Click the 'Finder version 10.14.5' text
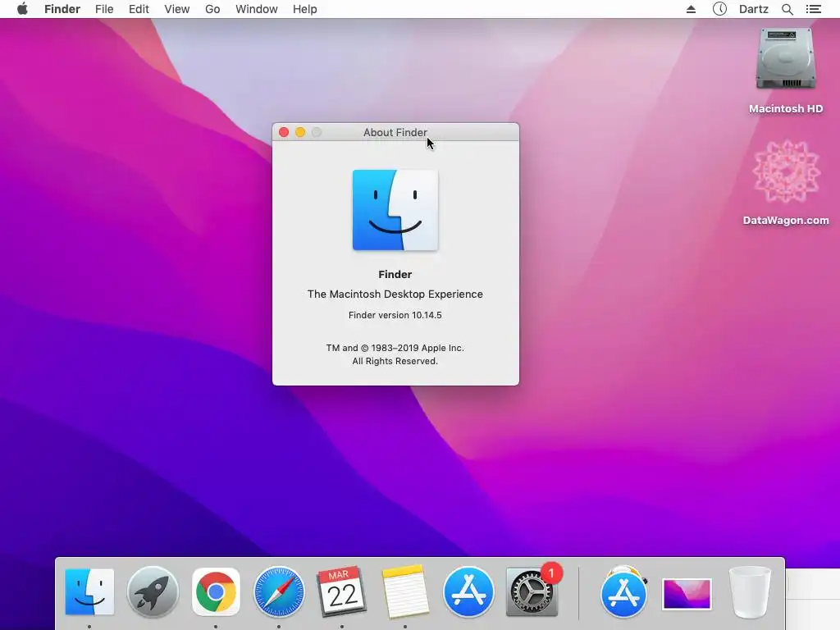 [x=395, y=315]
